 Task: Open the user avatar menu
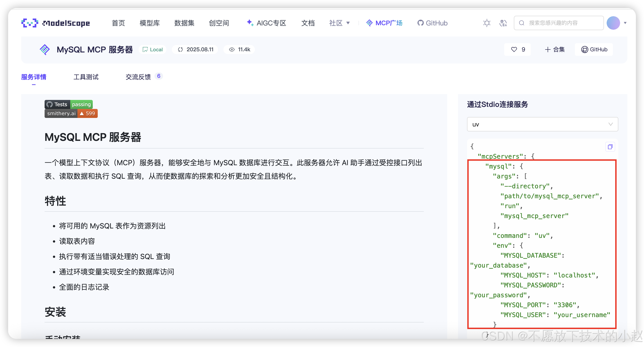(613, 23)
